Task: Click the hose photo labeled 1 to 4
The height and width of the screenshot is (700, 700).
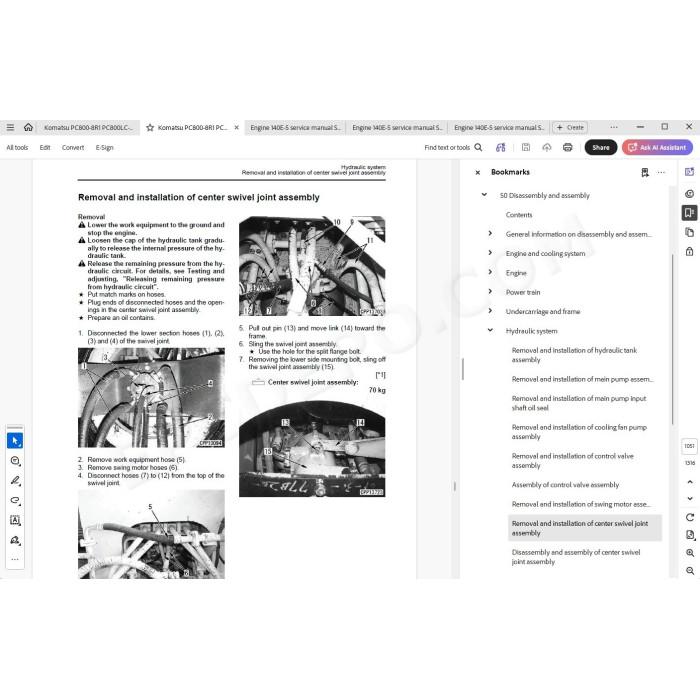Action: coord(151,398)
